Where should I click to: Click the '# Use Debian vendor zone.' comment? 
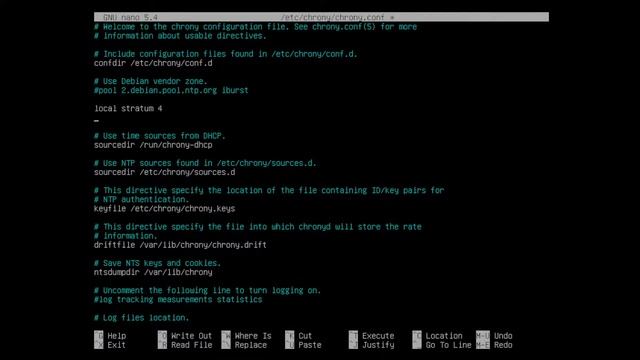coord(151,81)
